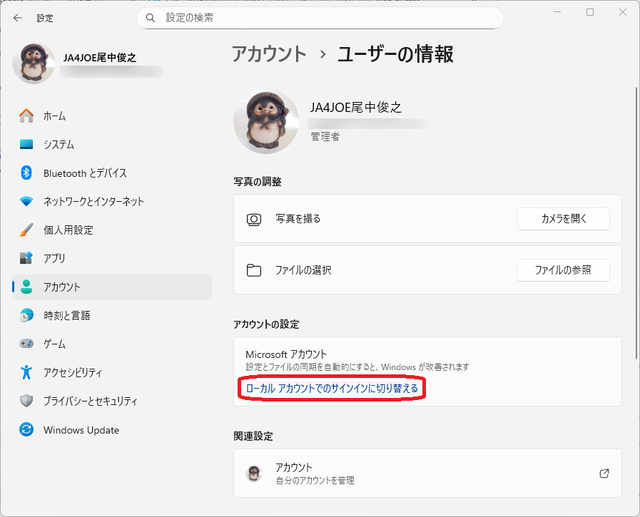Image resolution: width=640 pixels, height=517 pixels.
Task: Open 自分のアカウントを管理 row
Action: (x=427, y=473)
